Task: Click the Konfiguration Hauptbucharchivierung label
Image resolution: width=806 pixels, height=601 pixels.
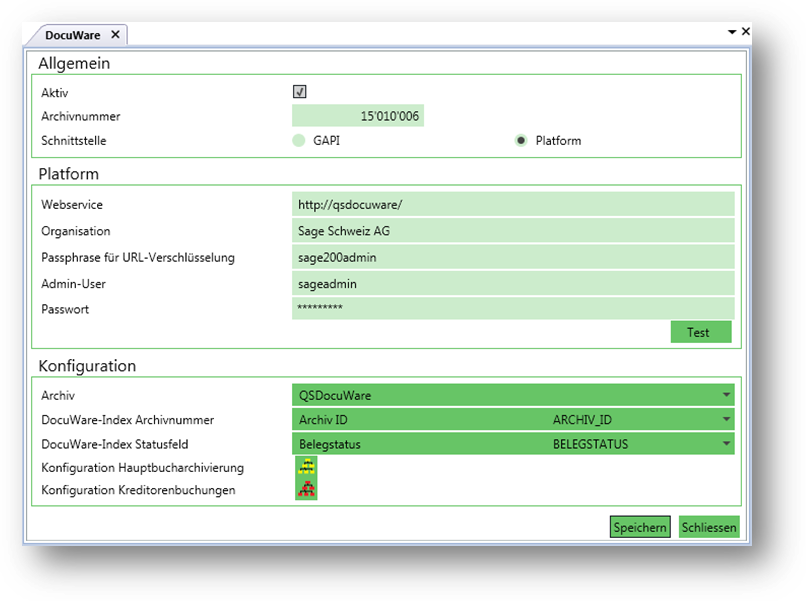Action: tap(142, 467)
